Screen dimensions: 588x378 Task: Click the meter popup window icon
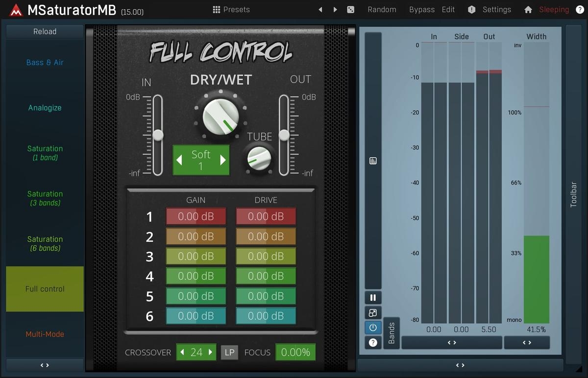point(373,313)
